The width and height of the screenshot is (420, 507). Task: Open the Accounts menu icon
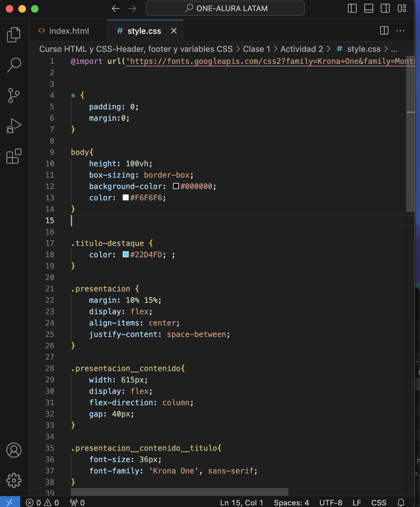pyautogui.click(x=14, y=450)
